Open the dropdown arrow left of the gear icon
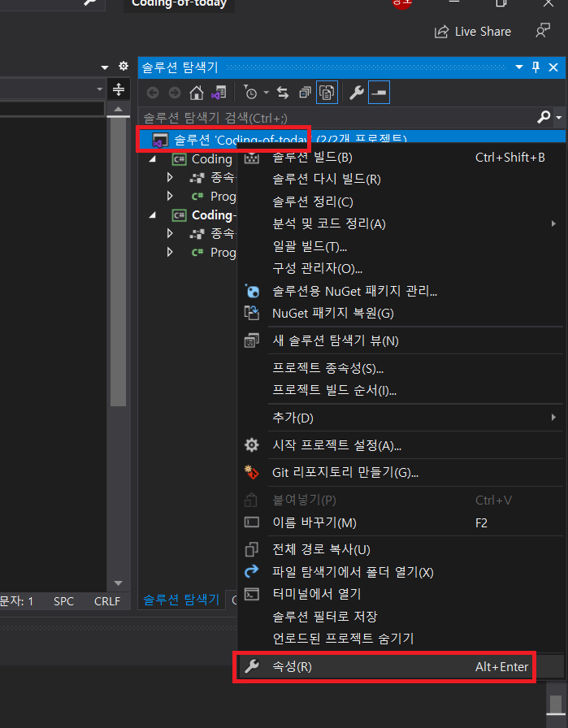Image resolution: width=568 pixels, height=728 pixels. 105,67
